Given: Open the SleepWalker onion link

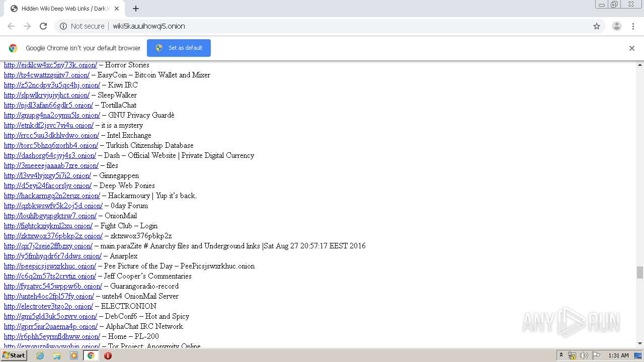Looking at the screenshot, I should [47, 95].
